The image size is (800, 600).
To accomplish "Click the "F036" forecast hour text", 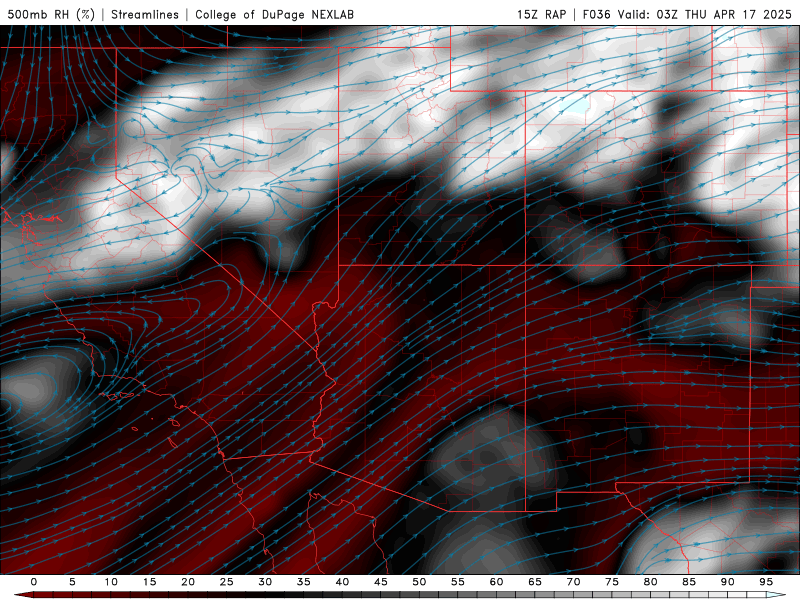I will (x=596, y=14).
